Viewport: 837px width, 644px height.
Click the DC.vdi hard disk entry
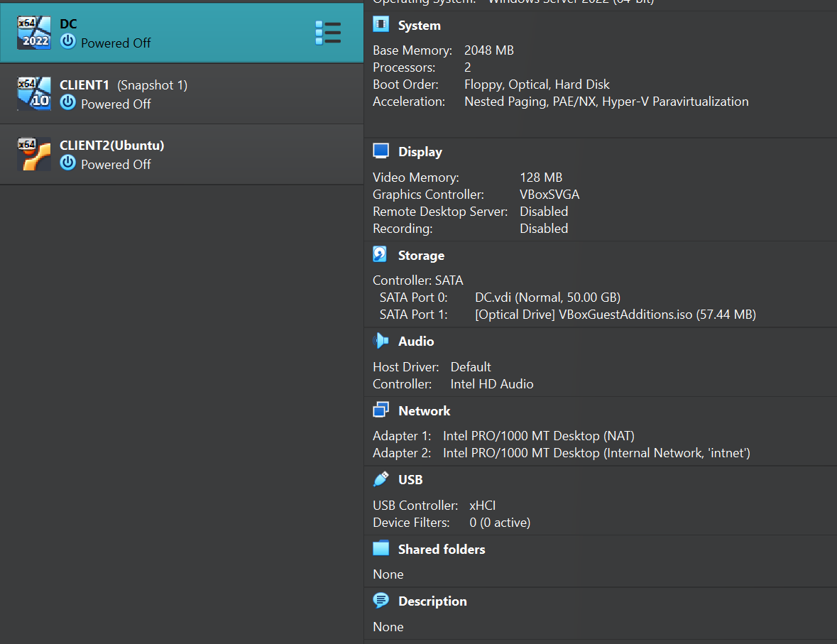pos(547,298)
